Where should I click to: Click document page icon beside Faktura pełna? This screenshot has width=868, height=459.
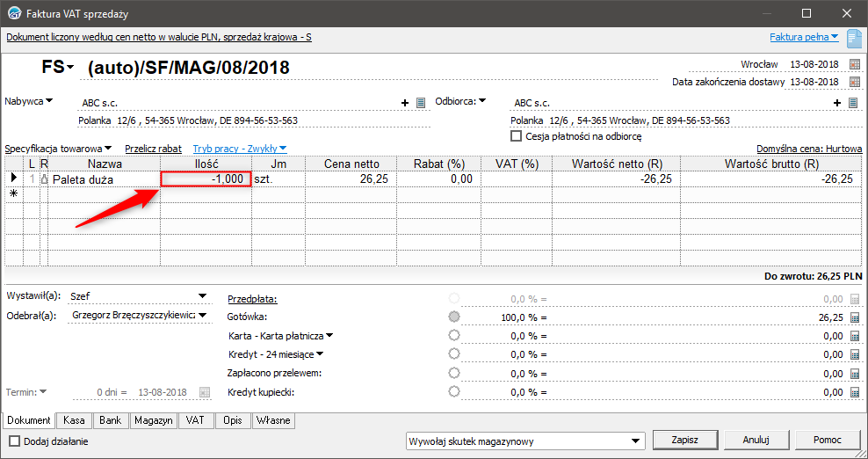(855, 39)
